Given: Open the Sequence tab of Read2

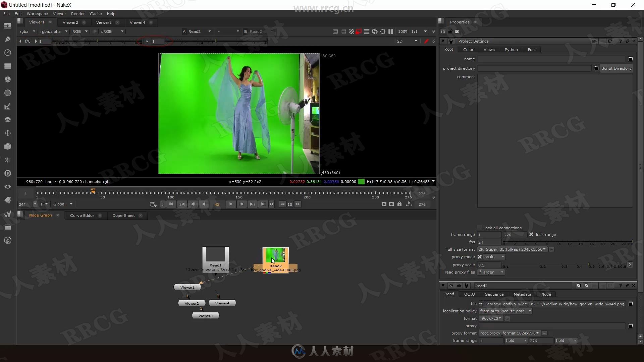Looking at the screenshot, I should 494,294.
